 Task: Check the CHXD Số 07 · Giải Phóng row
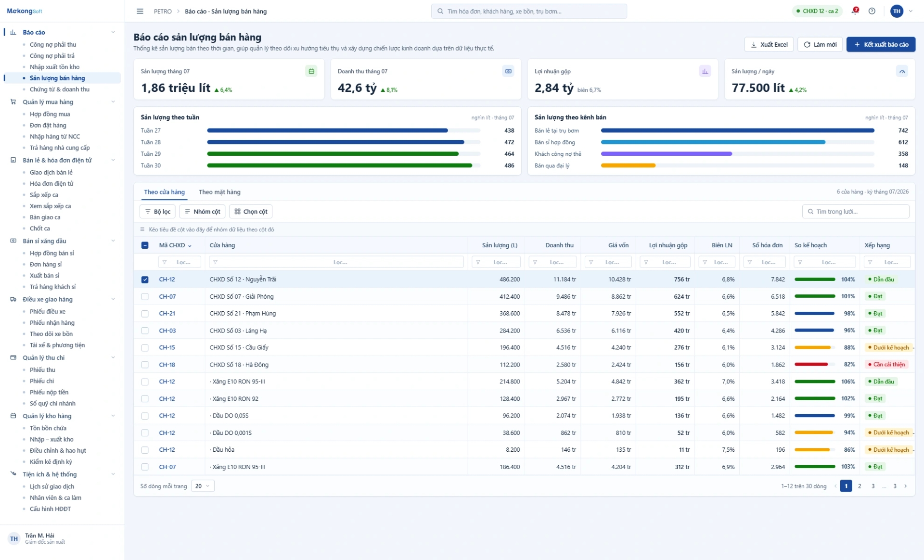[x=145, y=297]
